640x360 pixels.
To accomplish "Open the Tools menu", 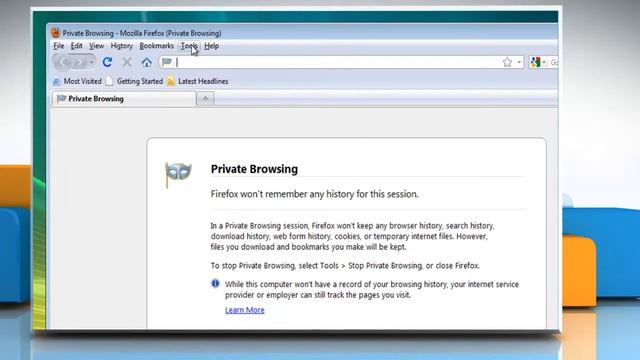I will pyautogui.click(x=189, y=46).
